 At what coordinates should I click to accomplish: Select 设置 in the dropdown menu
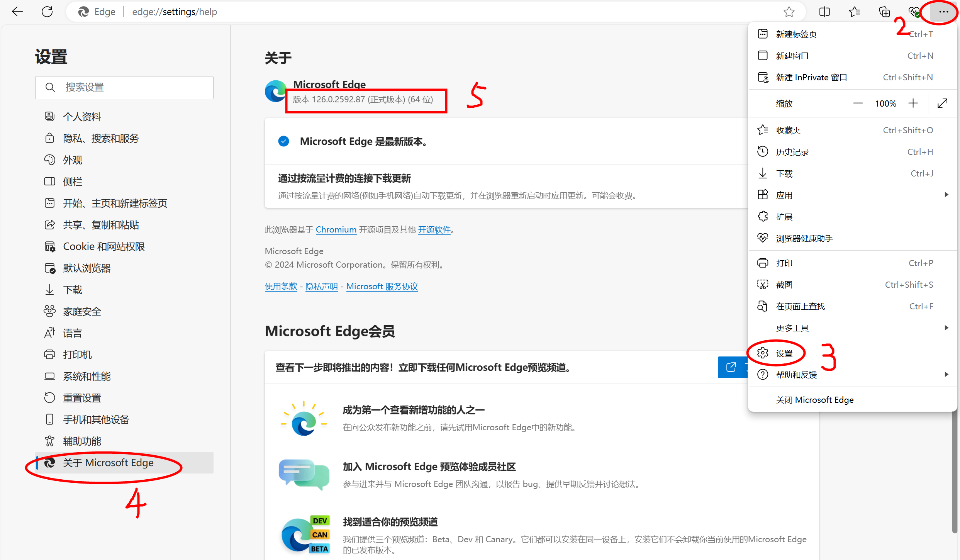click(x=784, y=353)
